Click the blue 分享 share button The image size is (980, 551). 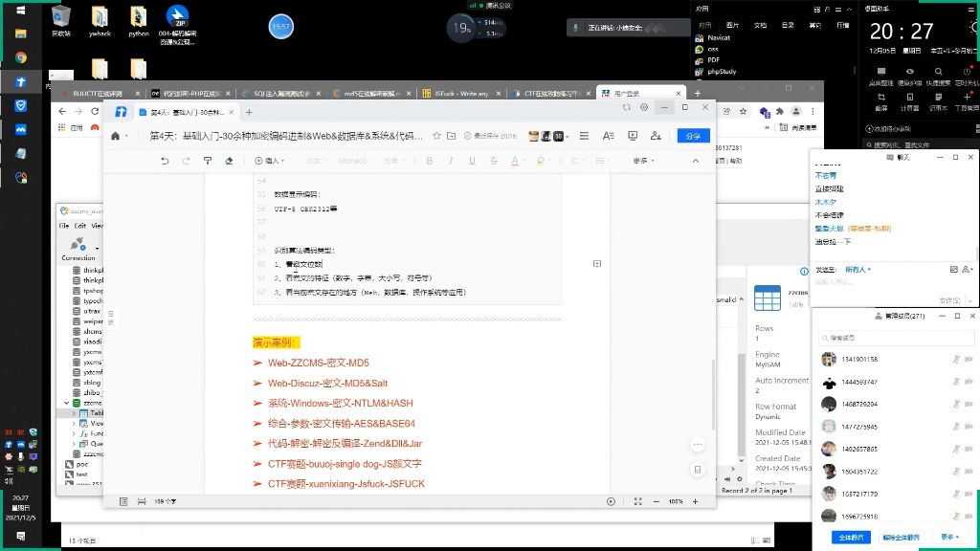pyautogui.click(x=693, y=136)
